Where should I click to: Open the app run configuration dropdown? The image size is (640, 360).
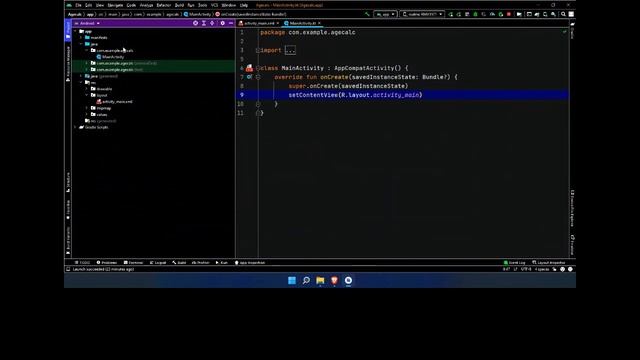[x=385, y=14]
